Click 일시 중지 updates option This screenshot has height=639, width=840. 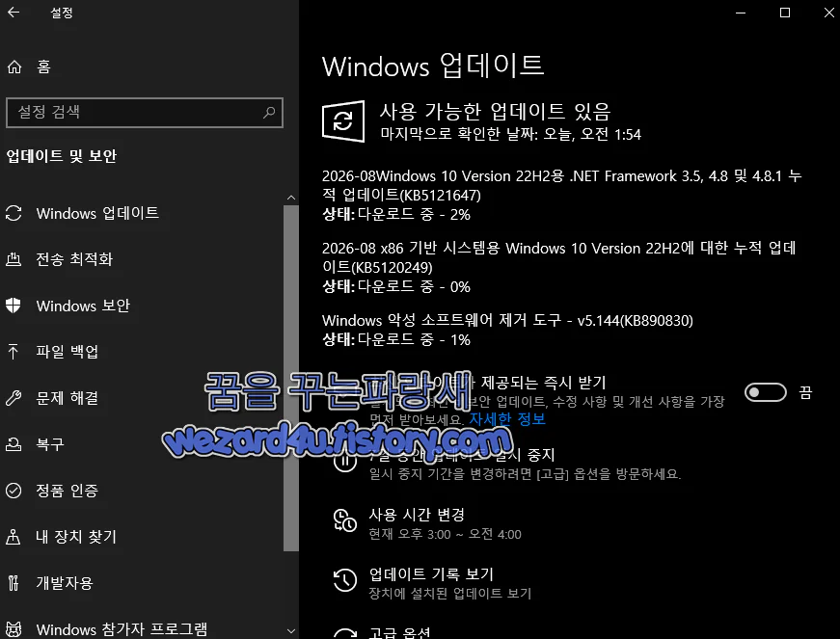461,455
